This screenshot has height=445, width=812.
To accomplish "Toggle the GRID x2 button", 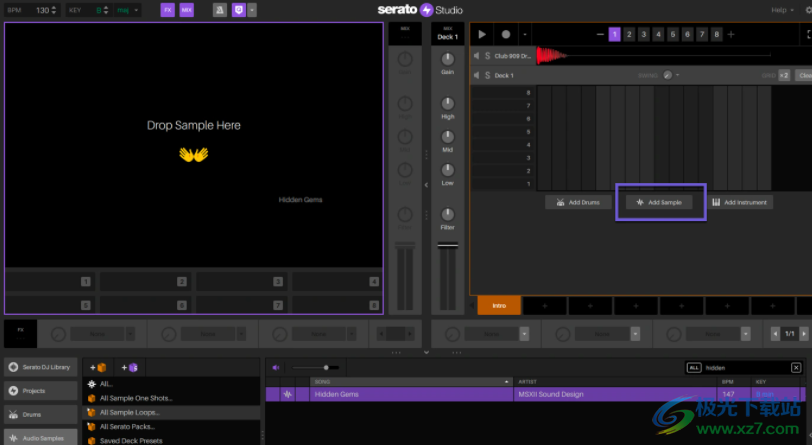I will [x=784, y=75].
